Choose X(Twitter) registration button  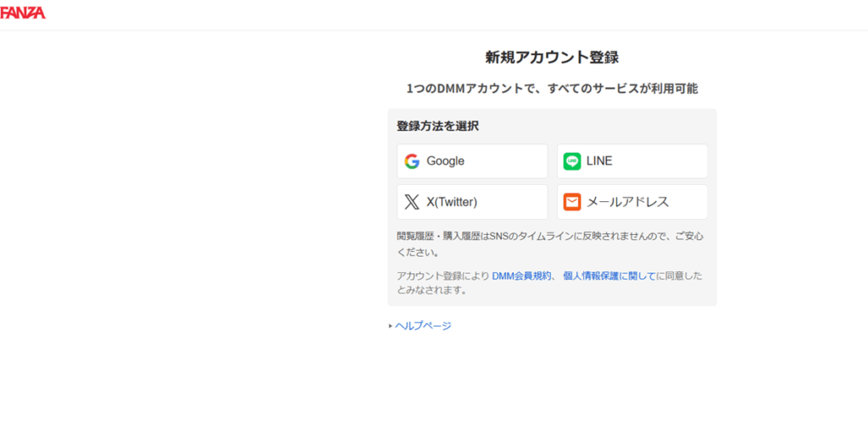pyautogui.click(x=472, y=202)
